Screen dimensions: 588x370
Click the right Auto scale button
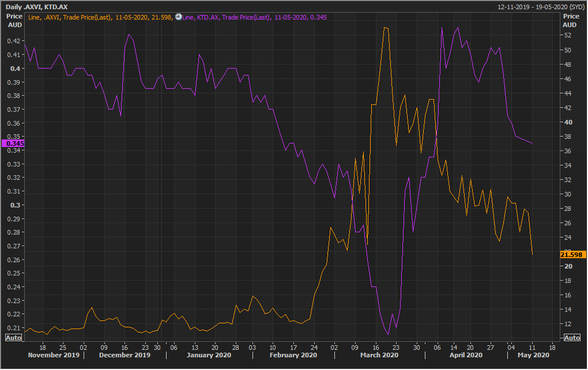pos(572,338)
